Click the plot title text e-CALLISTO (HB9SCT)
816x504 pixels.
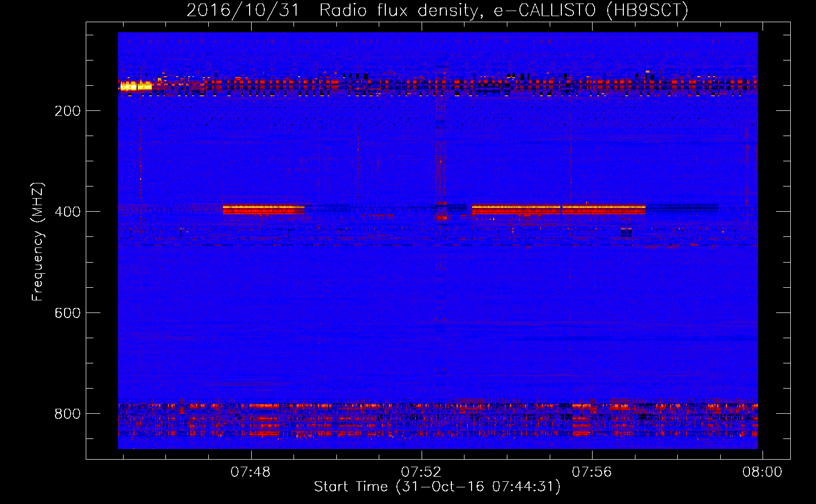(591, 11)
